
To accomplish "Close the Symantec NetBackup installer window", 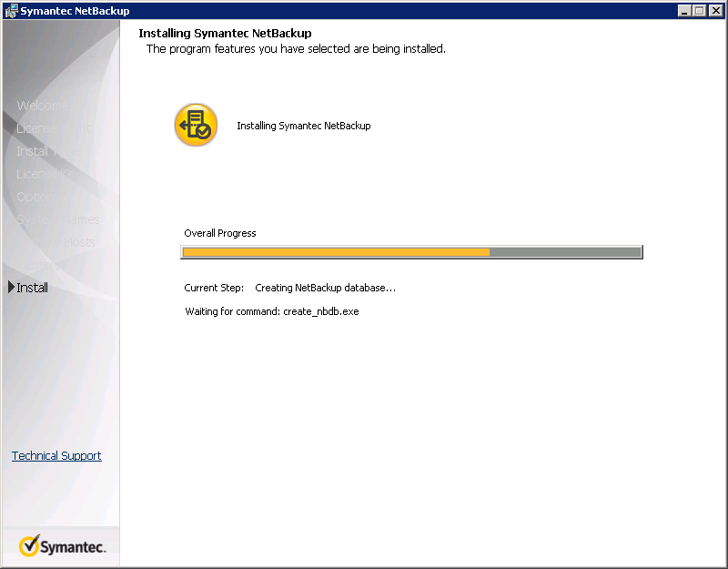I will (715, 11).
